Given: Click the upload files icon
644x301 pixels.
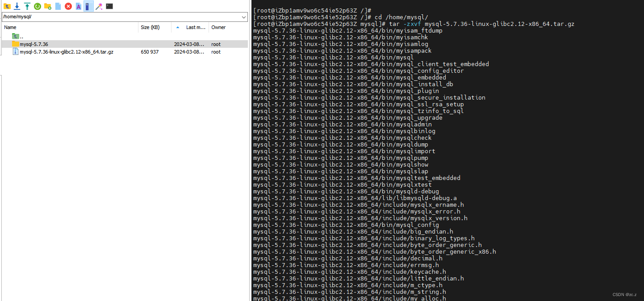Looking at the screenshot, I should pyautogui.click(x=27, y=6).
